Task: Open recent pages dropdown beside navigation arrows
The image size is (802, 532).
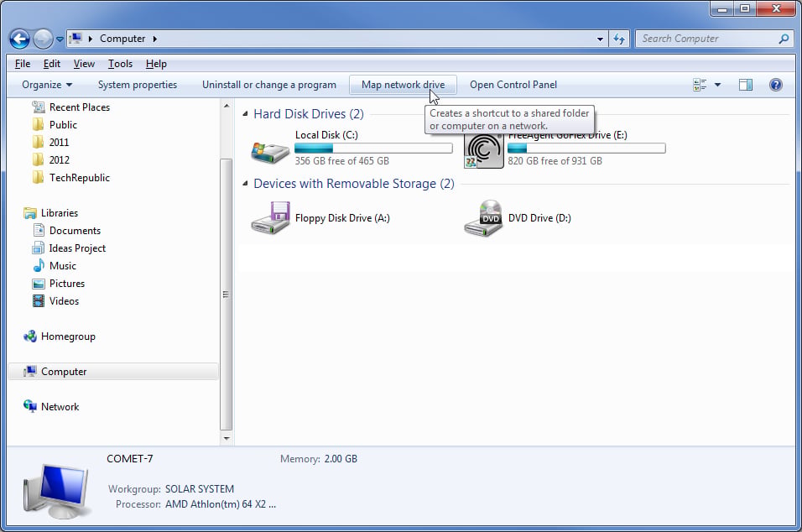Action: [60, 39]
